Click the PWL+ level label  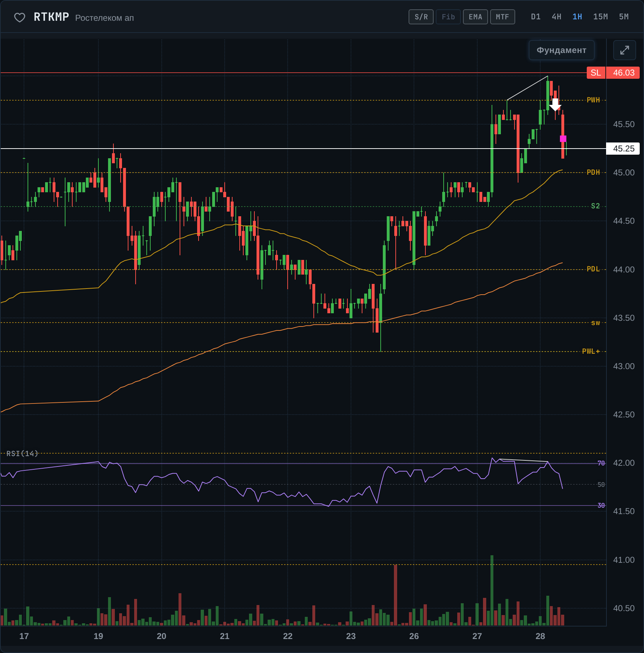pos(591,352)
